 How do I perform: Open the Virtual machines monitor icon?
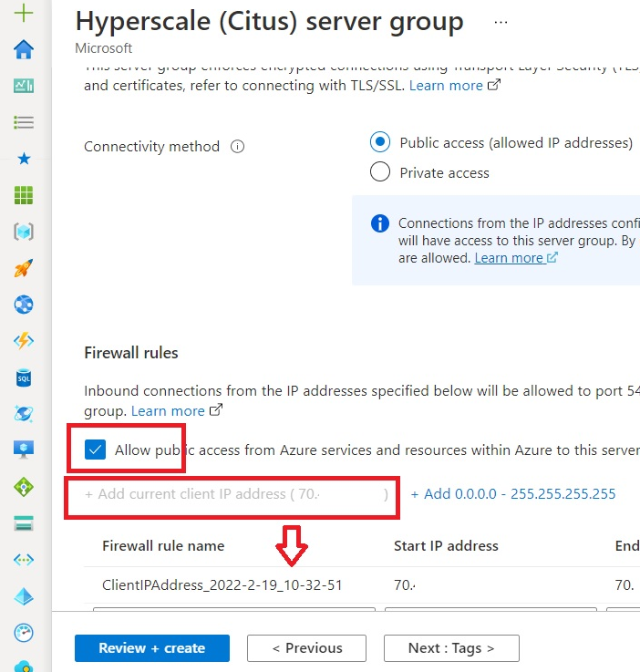[x=24, y=450]
